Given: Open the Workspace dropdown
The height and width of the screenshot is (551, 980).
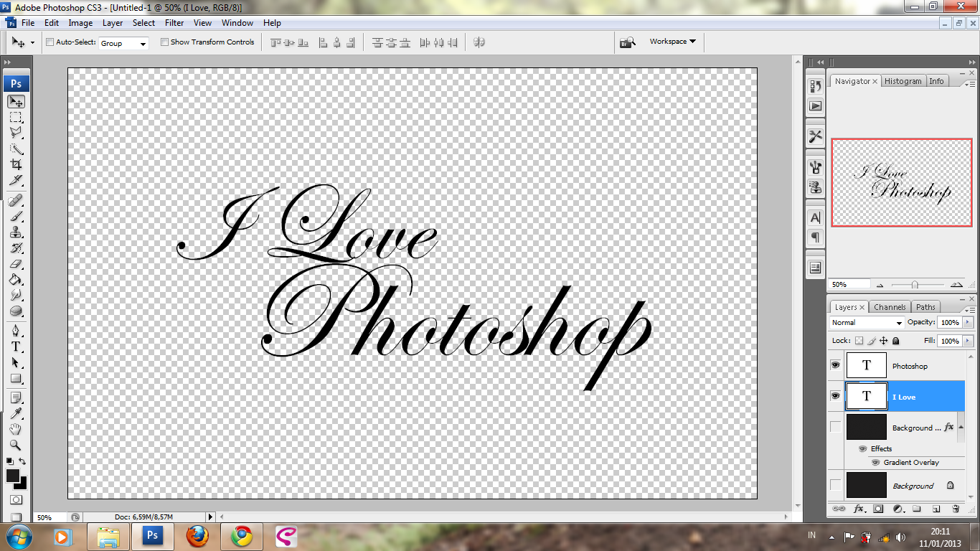Looking at the screenshot, I should 673,42.
